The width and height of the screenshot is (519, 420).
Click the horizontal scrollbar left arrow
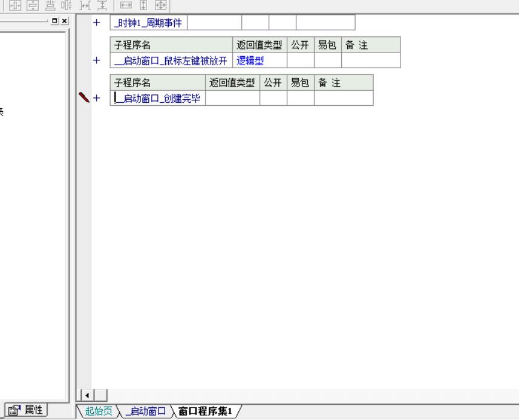point(87,395)
